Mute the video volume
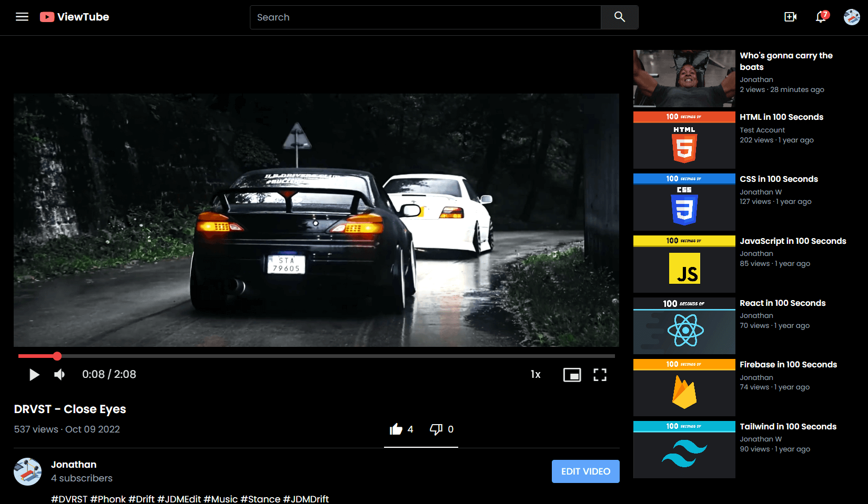 (59, 374)
